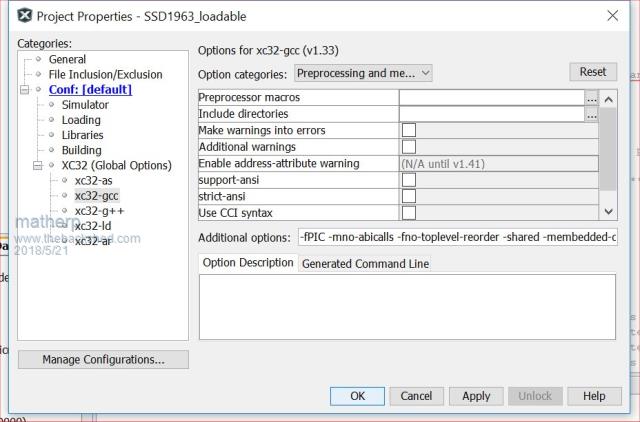The image size is (640, 422).
Task: Open the Option categories dropdown
Action: (x=363, y=73)
